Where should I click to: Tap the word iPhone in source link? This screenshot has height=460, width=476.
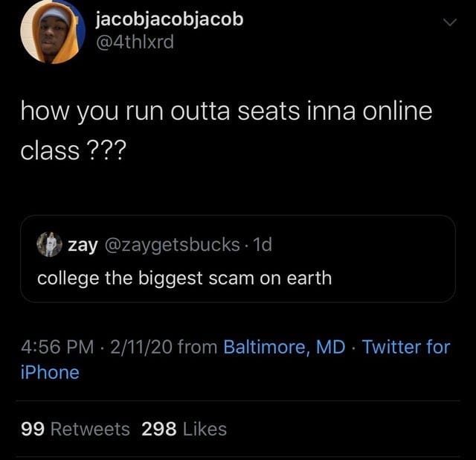click(x=50, y=372)
